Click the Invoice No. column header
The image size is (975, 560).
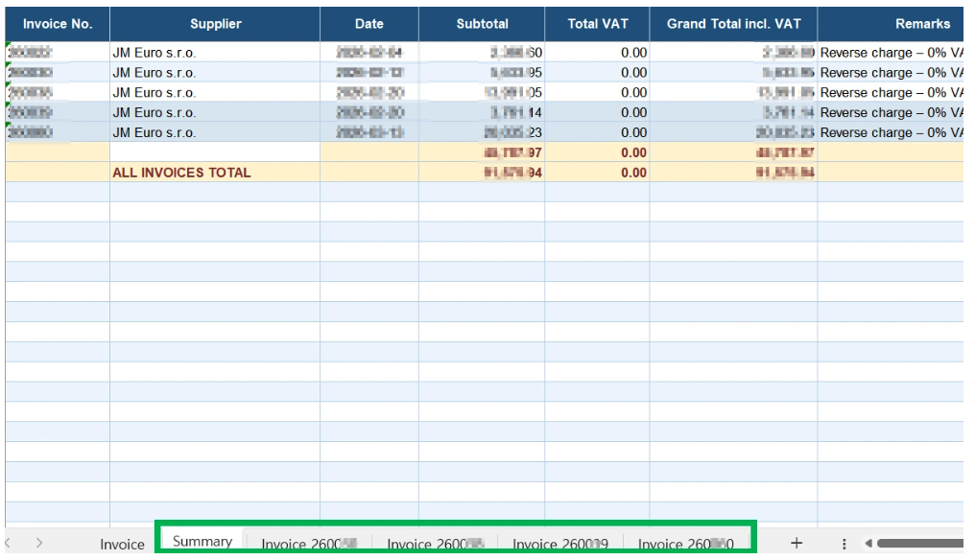pyautogui.click(x=58, y=24)
